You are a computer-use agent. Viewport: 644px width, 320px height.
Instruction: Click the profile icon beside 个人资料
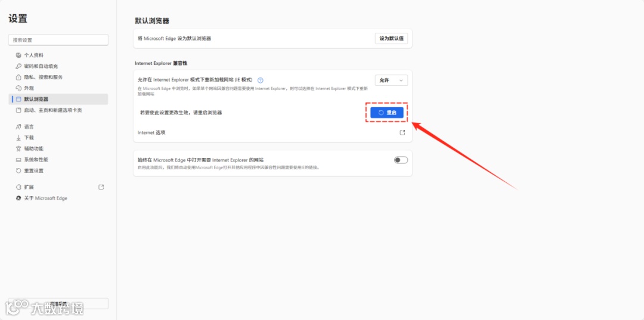pos(18,55)
